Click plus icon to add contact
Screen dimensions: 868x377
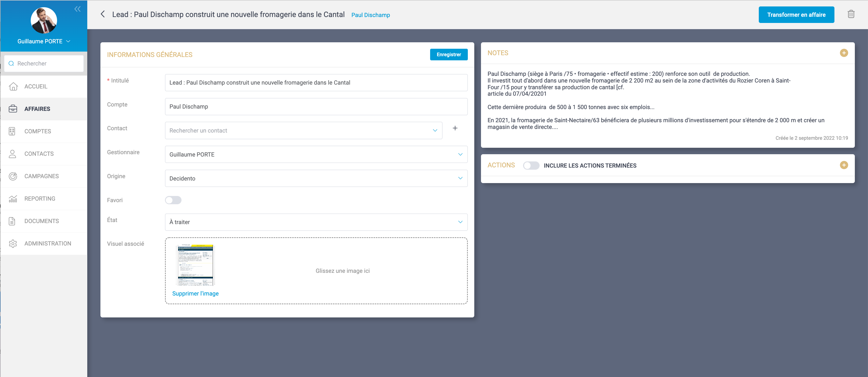click(x=455, y=128)
